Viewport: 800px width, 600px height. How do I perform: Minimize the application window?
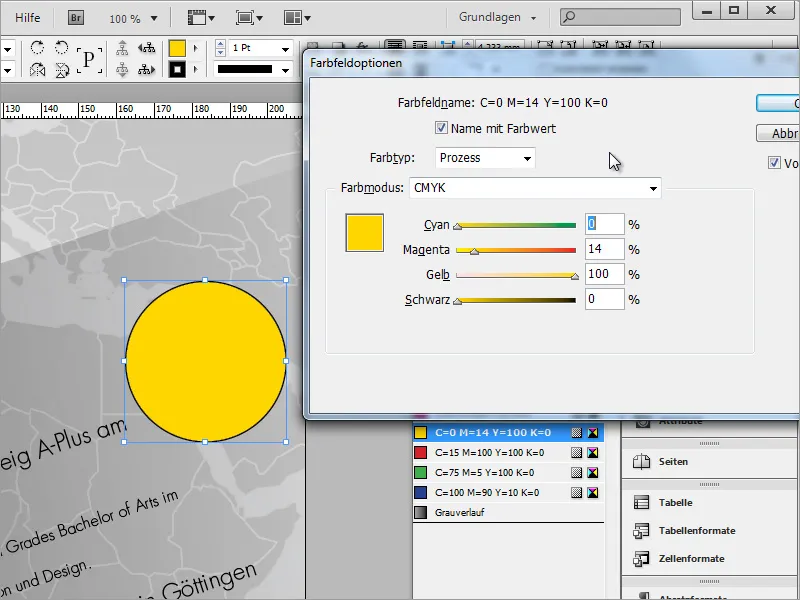(x=707, y=11)
